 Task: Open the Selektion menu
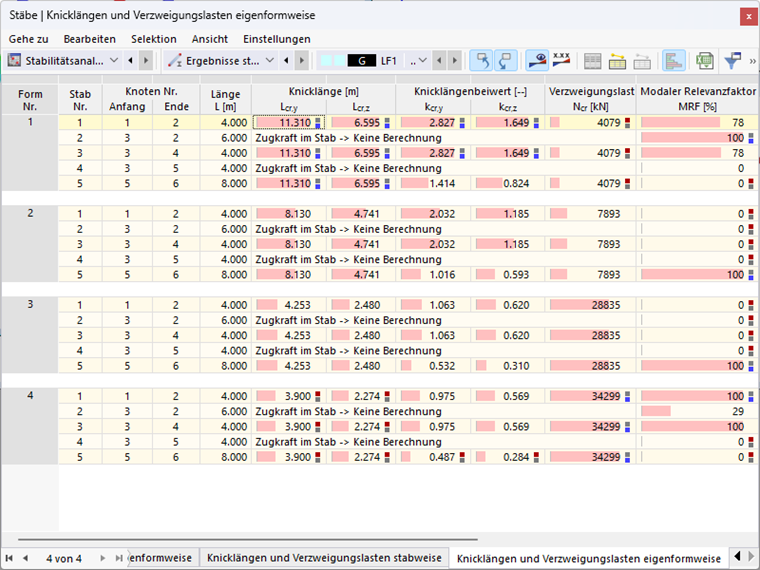click(x=154, y=39)
